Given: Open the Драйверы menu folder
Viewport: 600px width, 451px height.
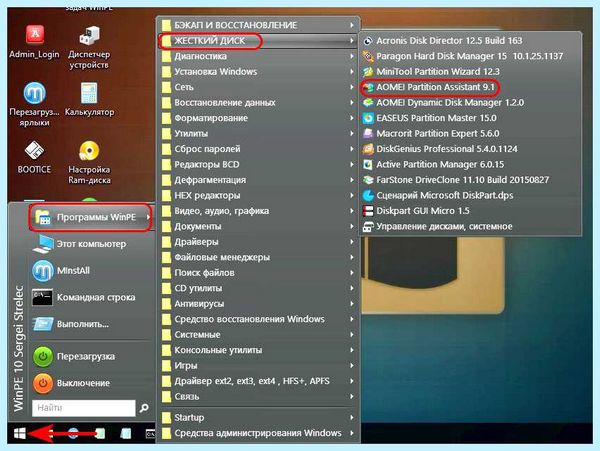Looking at the screenshot, I should [x=258, y=242].
